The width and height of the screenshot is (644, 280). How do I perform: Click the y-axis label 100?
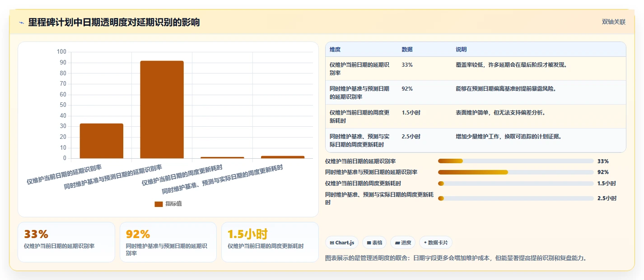pyautogui.click(x=62, y=52)
